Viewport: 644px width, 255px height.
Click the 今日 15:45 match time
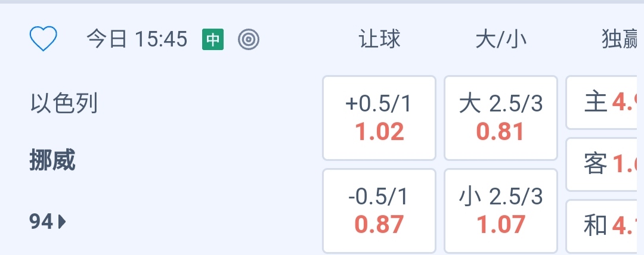(137, 40)
